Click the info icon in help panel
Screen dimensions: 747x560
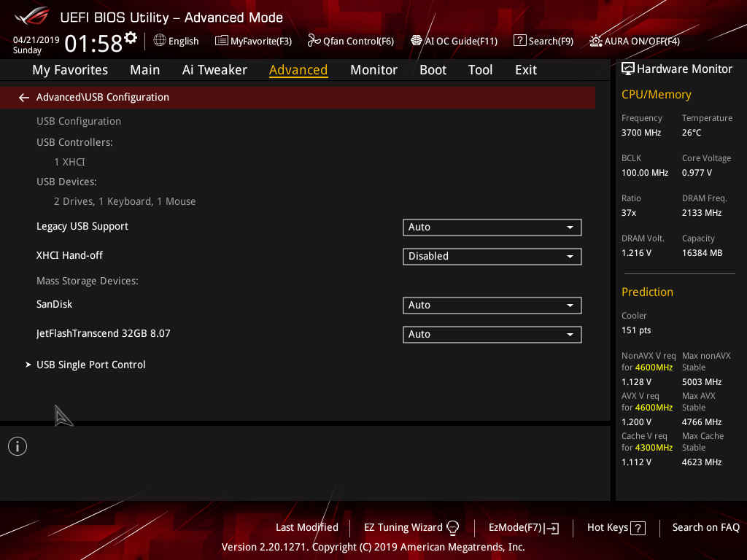click(18, 446)
